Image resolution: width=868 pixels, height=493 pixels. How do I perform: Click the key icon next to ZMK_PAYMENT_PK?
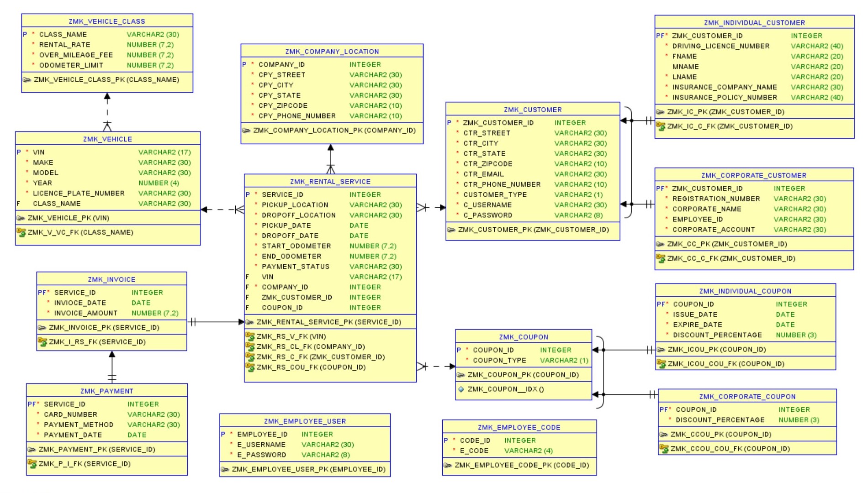tap(32, 450)
